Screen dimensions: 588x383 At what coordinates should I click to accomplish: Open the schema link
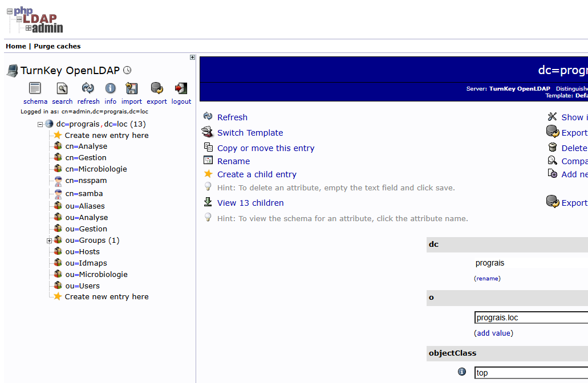(x=35, y=101)
